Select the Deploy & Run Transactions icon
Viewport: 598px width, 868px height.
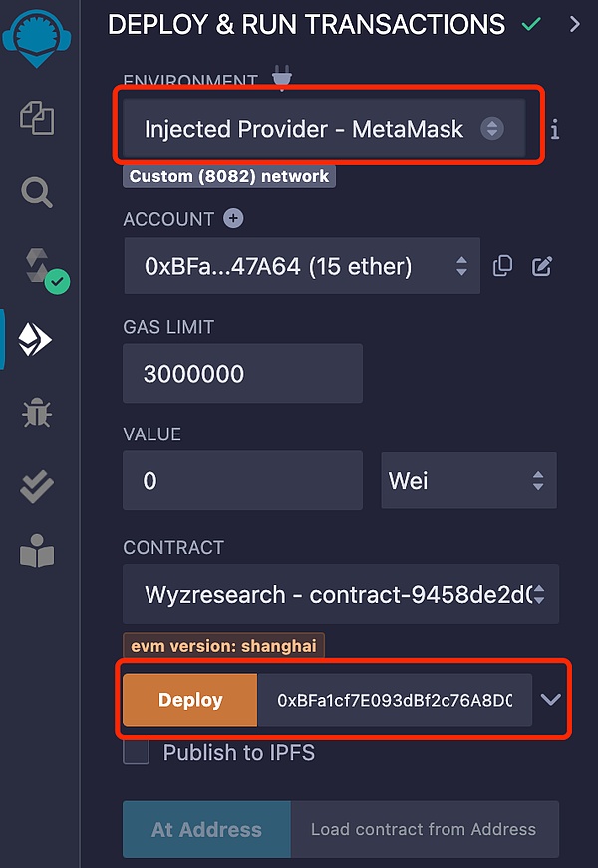pyautogui.click(x=36, y=341)
